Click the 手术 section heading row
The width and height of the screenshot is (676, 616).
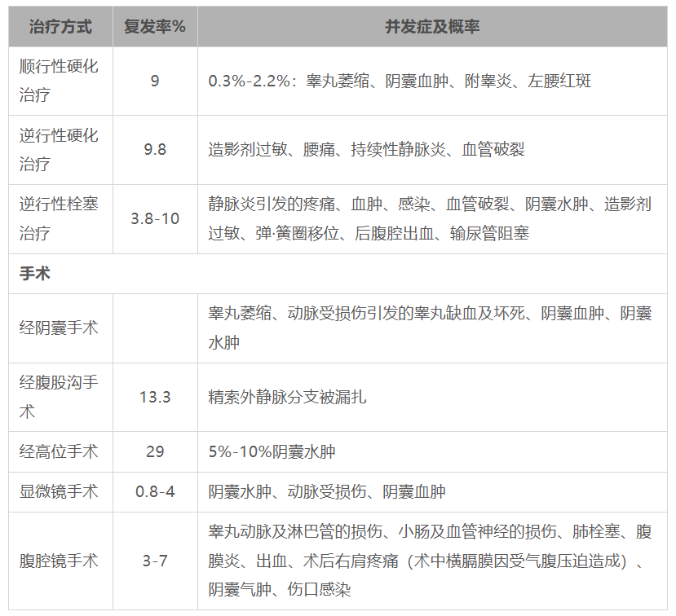338,274
